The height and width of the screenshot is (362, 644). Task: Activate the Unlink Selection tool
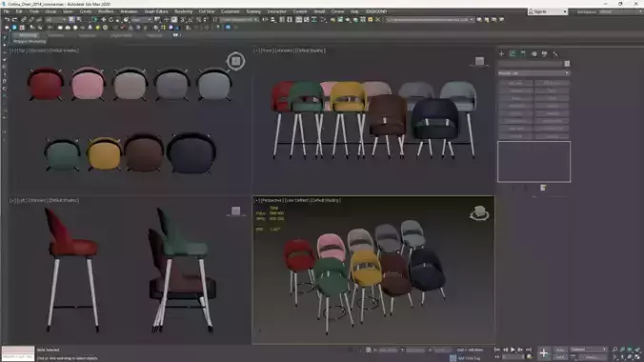click(31, 19)
